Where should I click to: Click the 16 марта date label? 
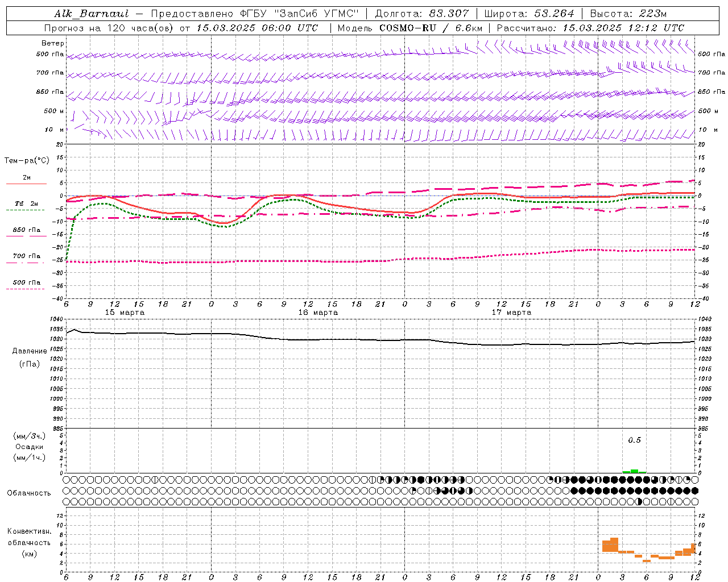(x=318, y=313)
